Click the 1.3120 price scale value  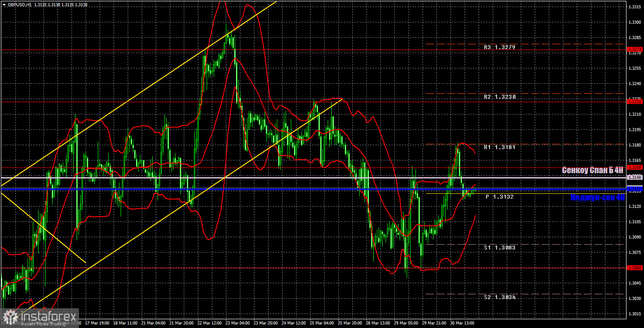point(635,207)
